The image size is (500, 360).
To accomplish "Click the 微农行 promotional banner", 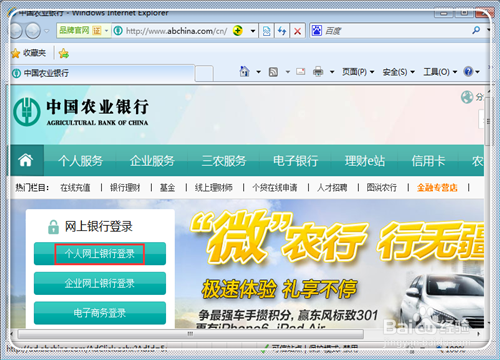I will click(x=330, y=265).
